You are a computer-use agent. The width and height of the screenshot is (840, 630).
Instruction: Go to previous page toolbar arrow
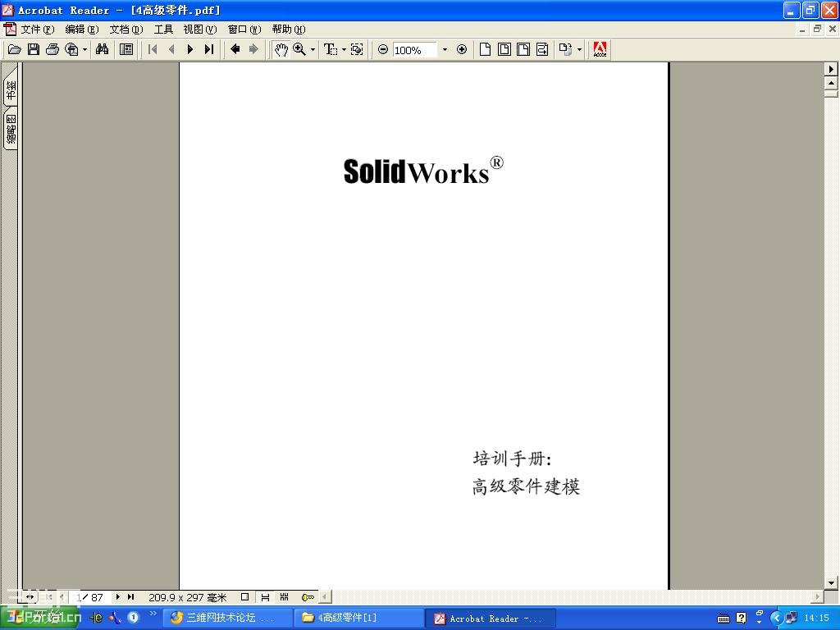[x=171, y=50]
